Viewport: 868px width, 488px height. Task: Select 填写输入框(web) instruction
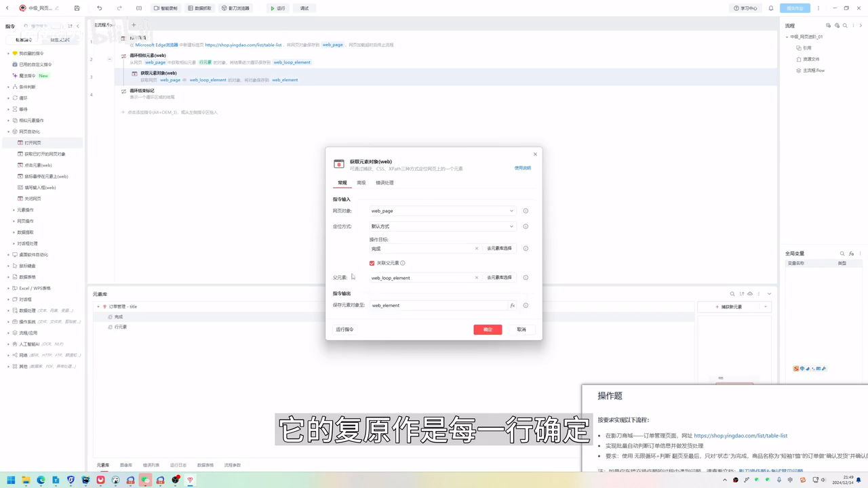[x=40, y=188]
